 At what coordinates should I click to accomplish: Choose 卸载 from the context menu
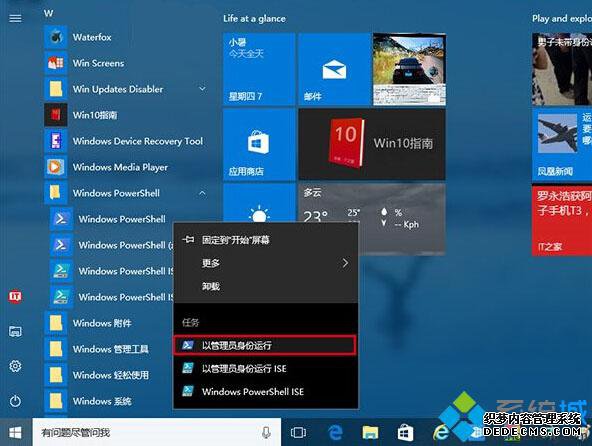265,286
